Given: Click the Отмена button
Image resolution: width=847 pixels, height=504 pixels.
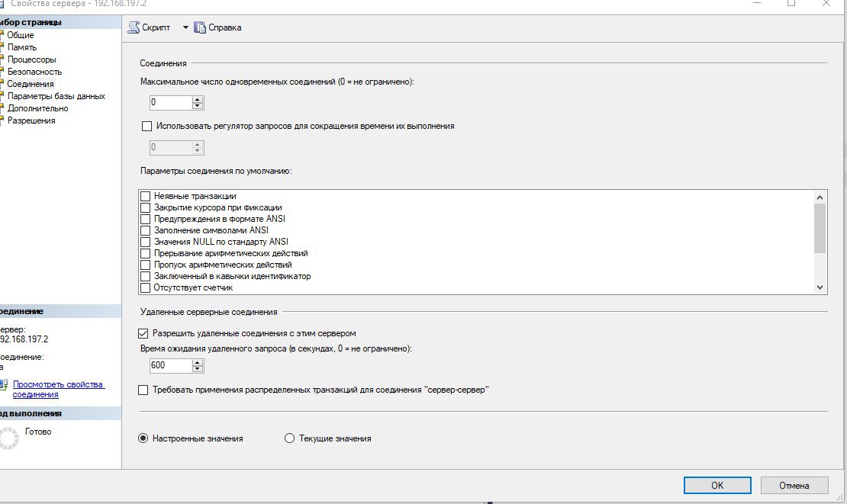Looking at the screenshot, I should [794, 485].
